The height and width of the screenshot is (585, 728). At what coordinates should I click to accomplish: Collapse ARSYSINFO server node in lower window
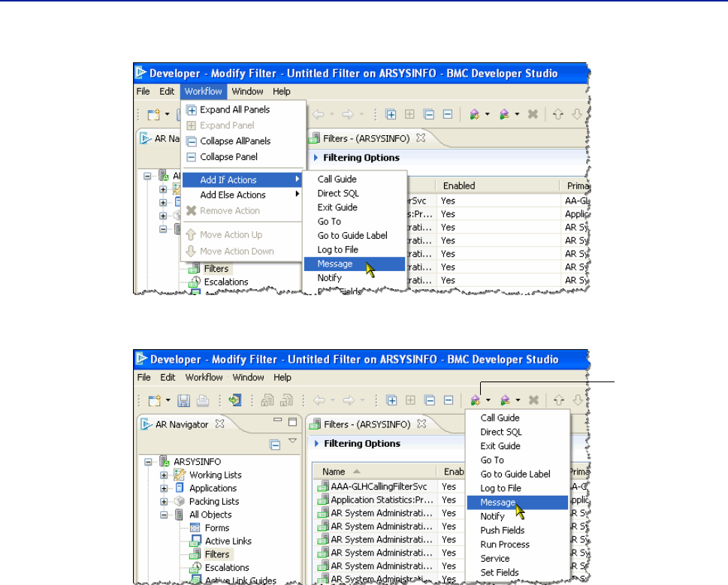point(148,462)
